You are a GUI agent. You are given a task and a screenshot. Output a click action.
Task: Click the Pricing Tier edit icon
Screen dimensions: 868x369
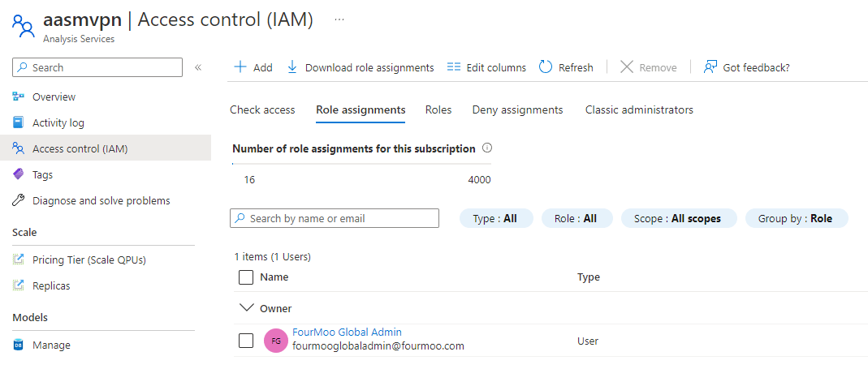[x=18, y=260]
